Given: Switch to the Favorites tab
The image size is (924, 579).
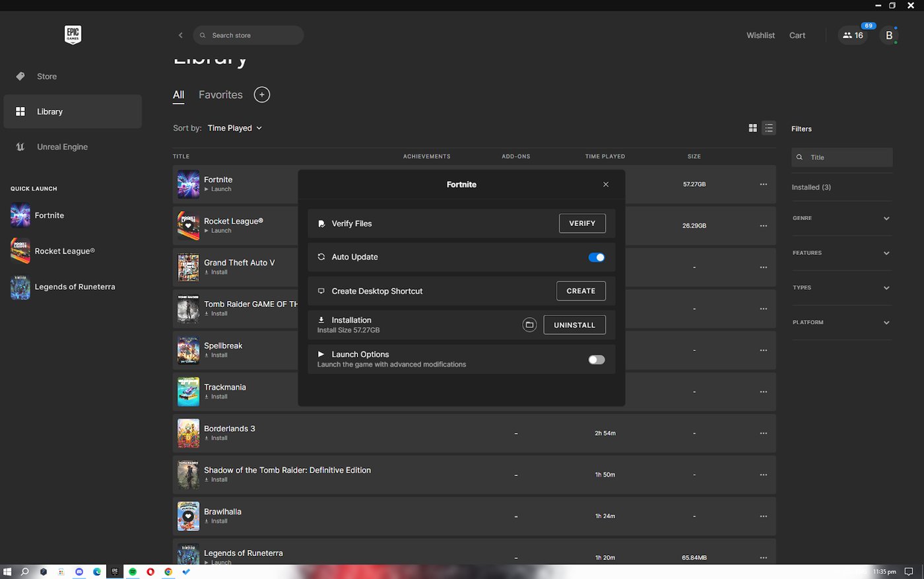Looking at the screenshot, I should [x=220, y=94].
